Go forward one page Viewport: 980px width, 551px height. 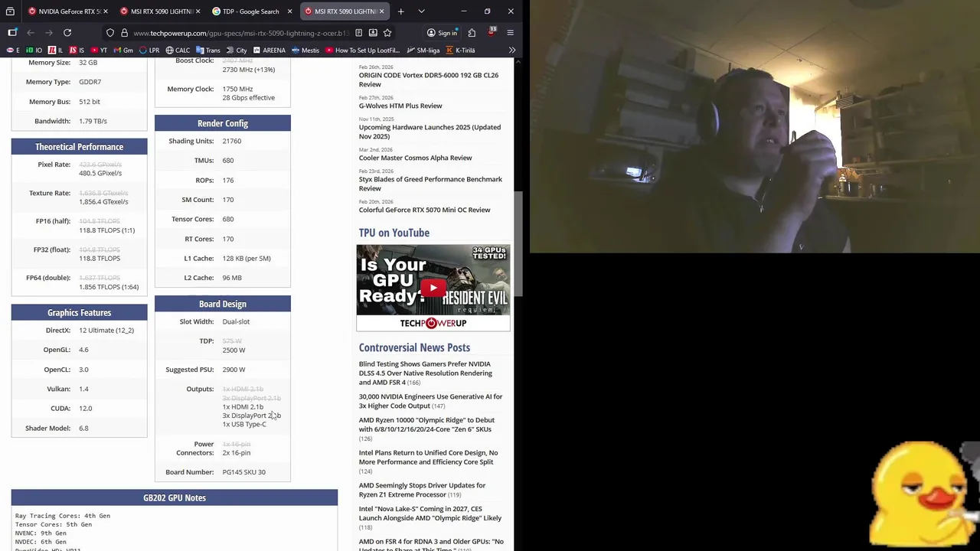click(x=49, y=33)
